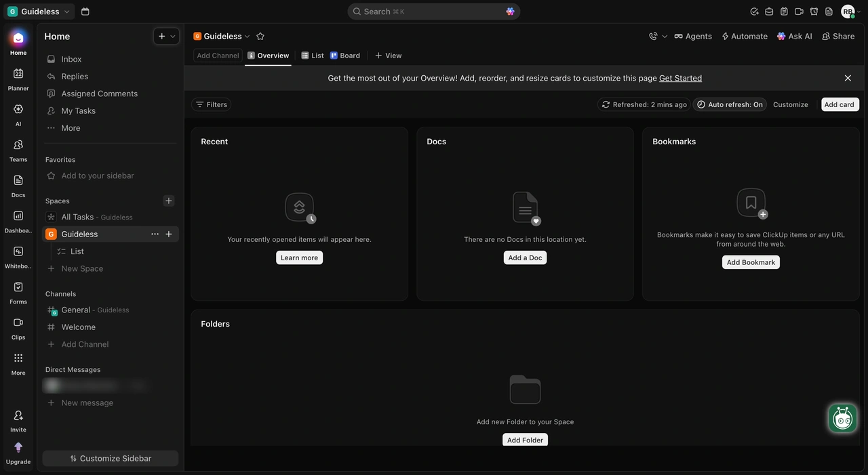Screen dimensions: 868x475
Task: Click the quick create task checkmark icon
Action: [754, 12]
